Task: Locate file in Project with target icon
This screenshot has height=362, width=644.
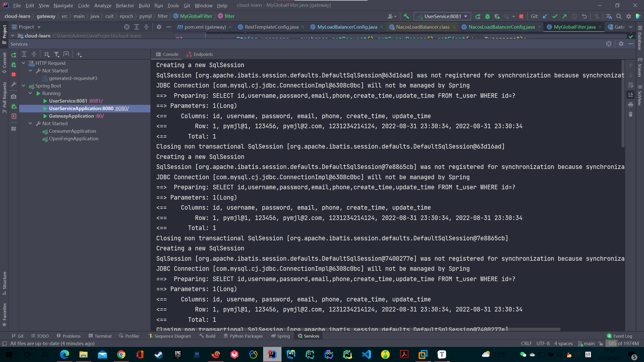Action: pyautogui.click(x=127, y=27)
